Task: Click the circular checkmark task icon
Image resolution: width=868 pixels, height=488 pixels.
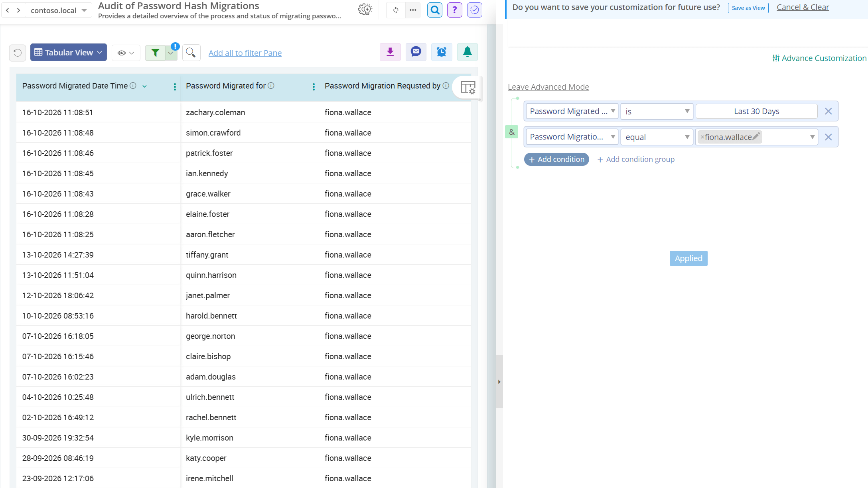Action: point(475,10)
